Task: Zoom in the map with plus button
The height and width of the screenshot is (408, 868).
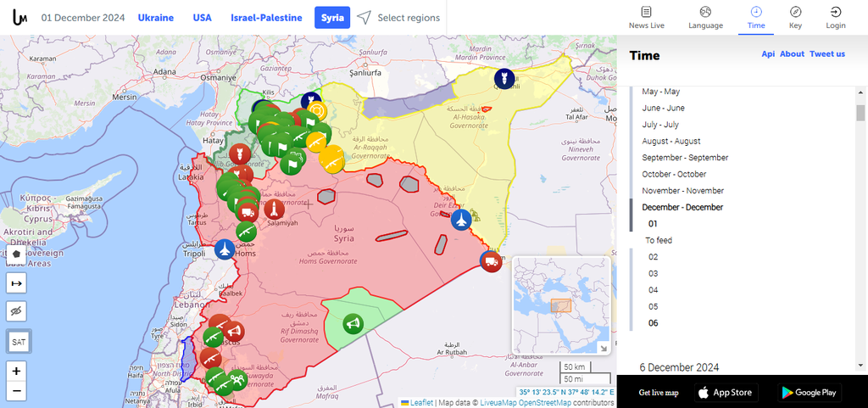Action: pos(17,372)
